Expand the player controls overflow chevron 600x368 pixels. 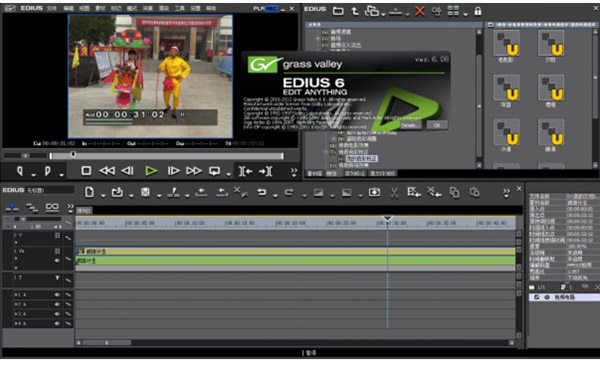point(293,172)
